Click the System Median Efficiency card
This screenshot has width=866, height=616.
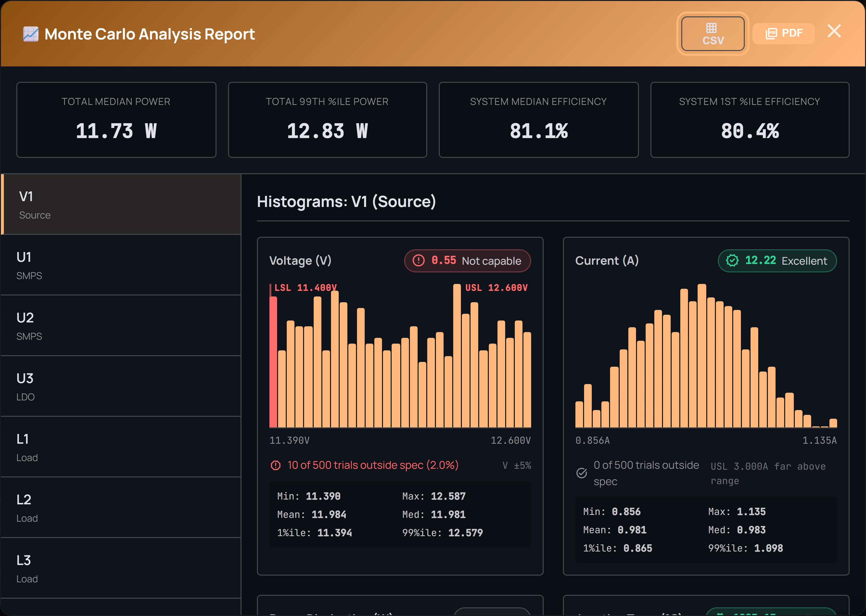click(x=539, y=120)
